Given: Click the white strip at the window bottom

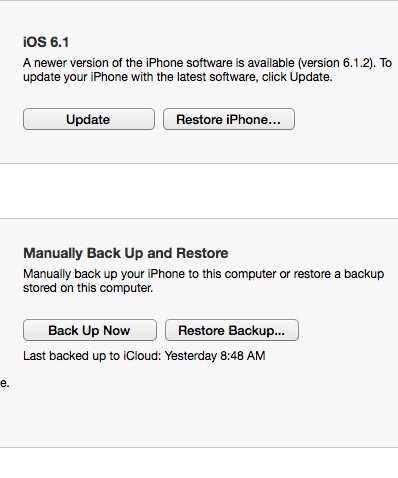Looking at the screenshot, I should click(x=199, y=463).
